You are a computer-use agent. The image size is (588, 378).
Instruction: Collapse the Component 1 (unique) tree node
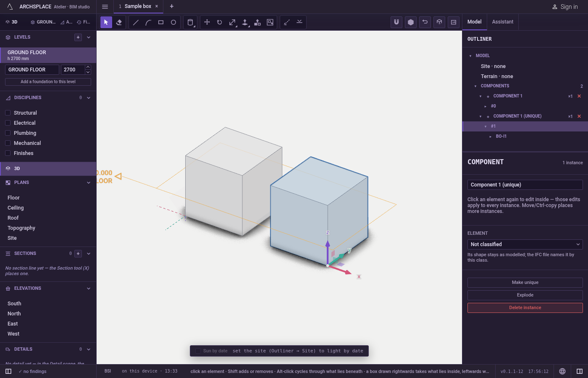tap(480, 116)
